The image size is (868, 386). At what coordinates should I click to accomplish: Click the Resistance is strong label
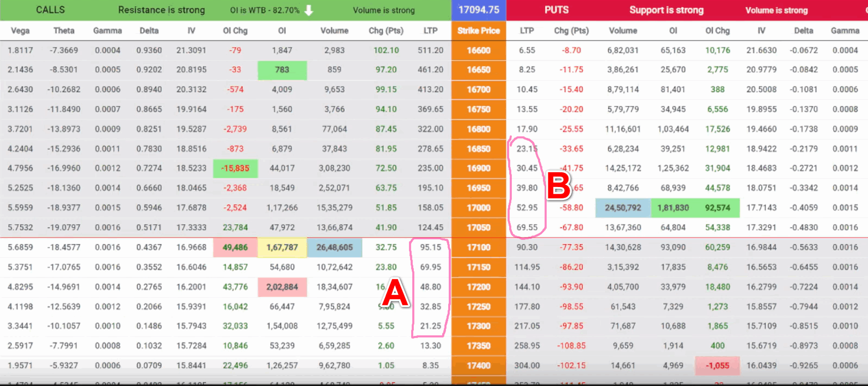coord(161,10)
